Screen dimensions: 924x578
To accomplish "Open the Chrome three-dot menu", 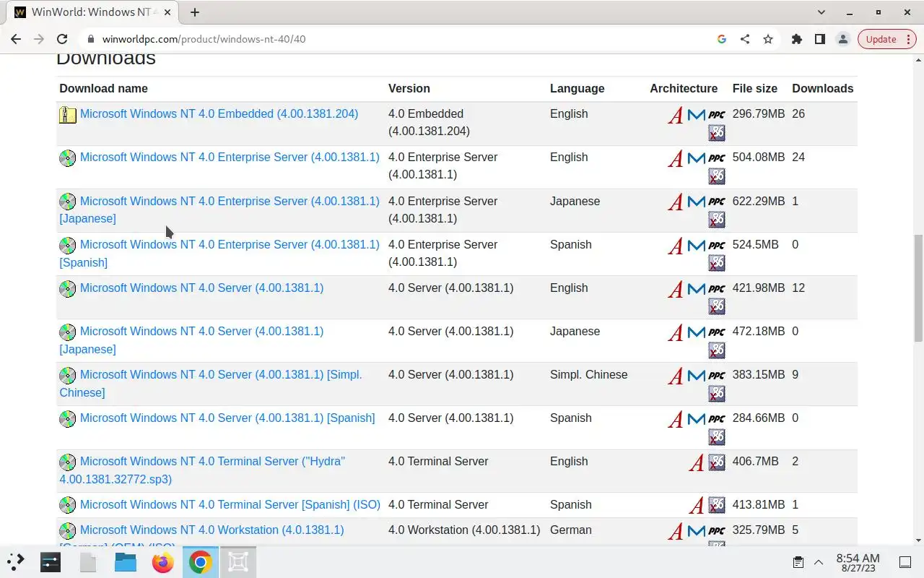I will (x=909, y=39).
